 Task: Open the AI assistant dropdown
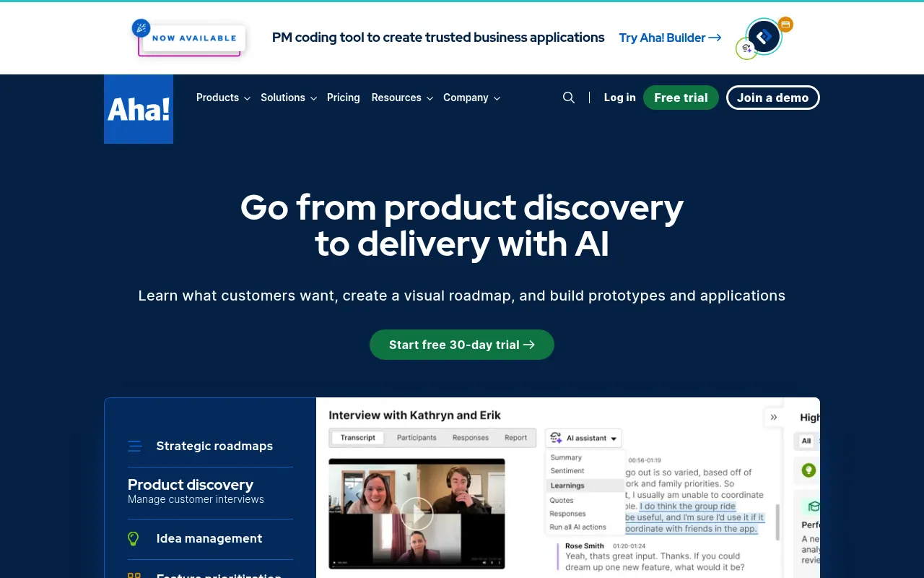(583, 438)
